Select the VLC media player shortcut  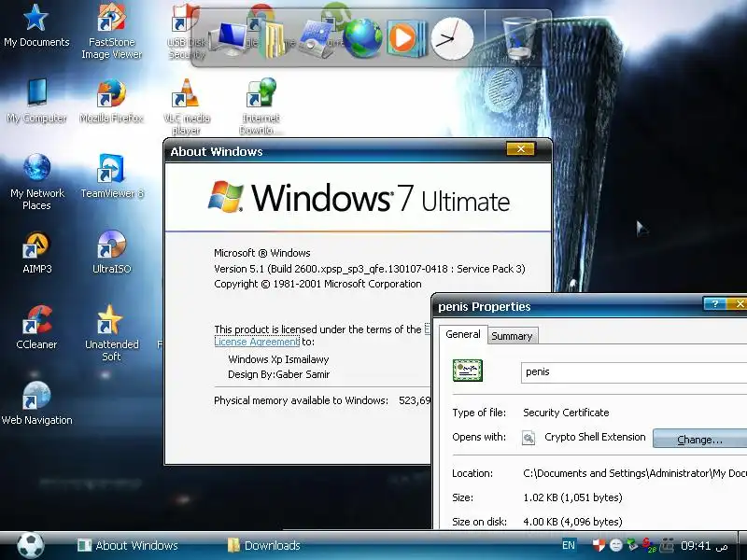[x=186, y=106]
